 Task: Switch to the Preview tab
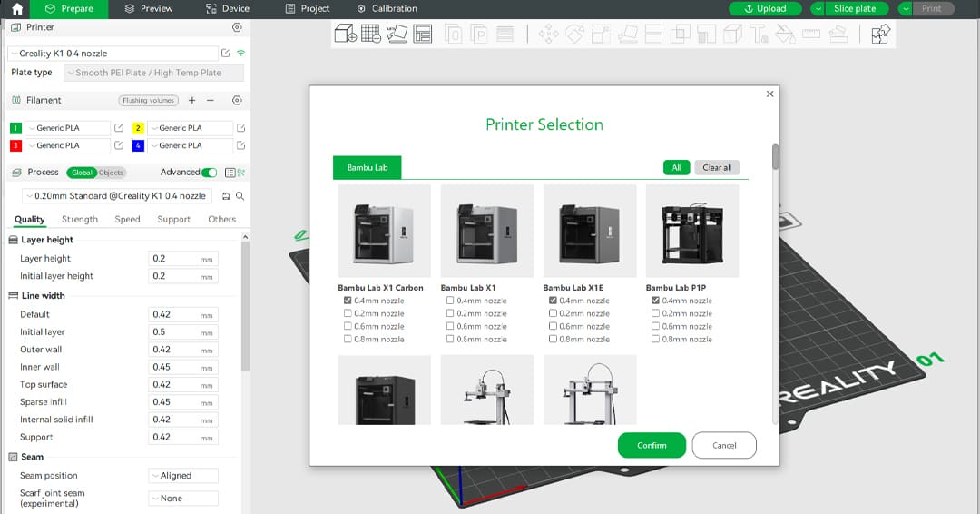click(x=149, y=9)
